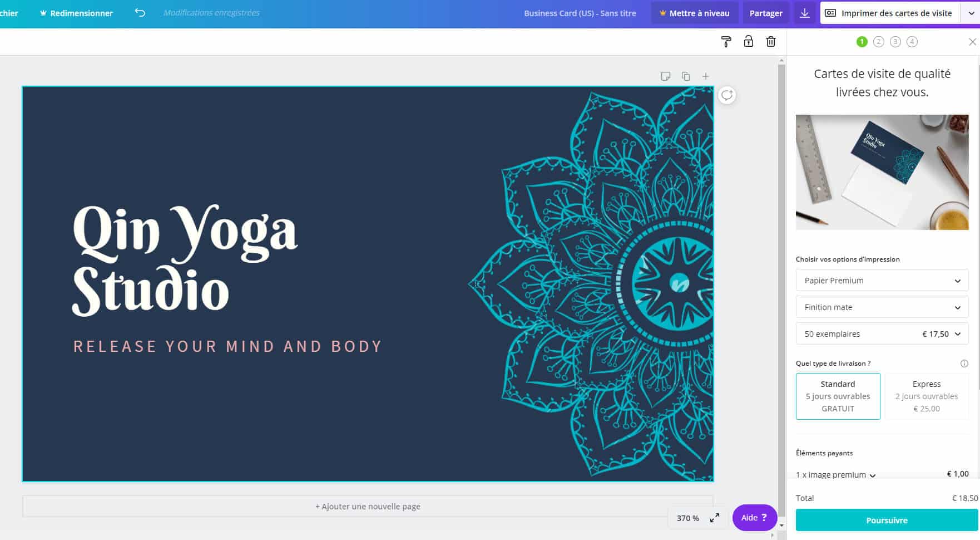Image resolution: width=980 pixels, height=540 pixels.
Task: Open fullscreen mode with the expand arrows icon
Action: pos(715,518)
